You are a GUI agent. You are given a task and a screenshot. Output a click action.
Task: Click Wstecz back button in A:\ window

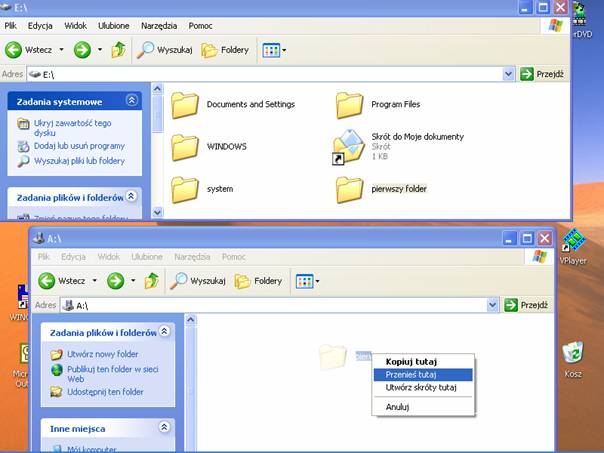click(x=62, y=281)
